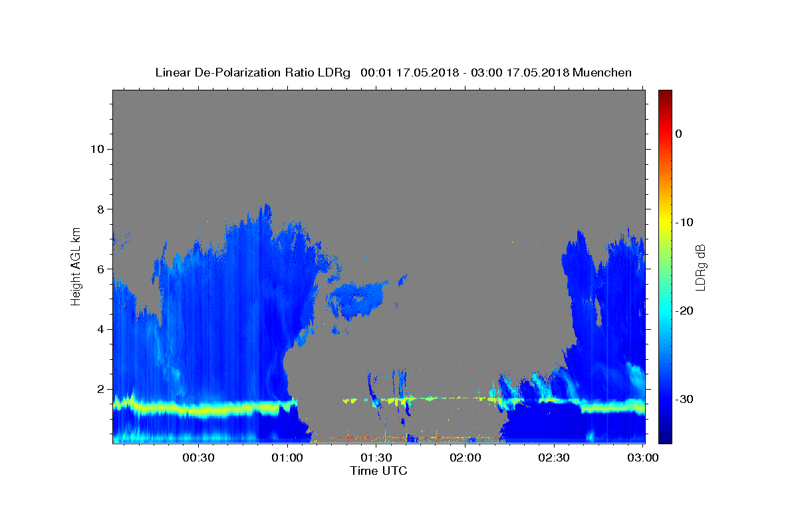Image resolution: width=798 pixels, height=532 pixels.
Task: Click the dark blue bottom of the colorbar
Action: tap(665, 438)
